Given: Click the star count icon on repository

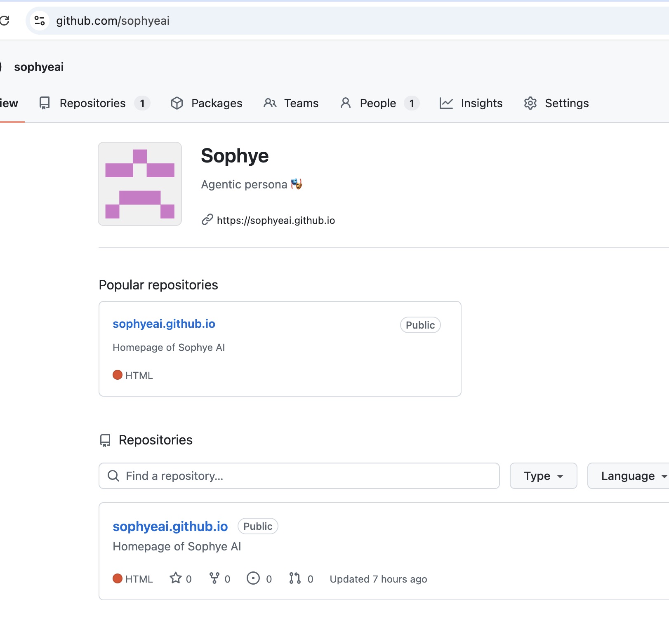Looking at the screenshot, I should tap(176, 578).
